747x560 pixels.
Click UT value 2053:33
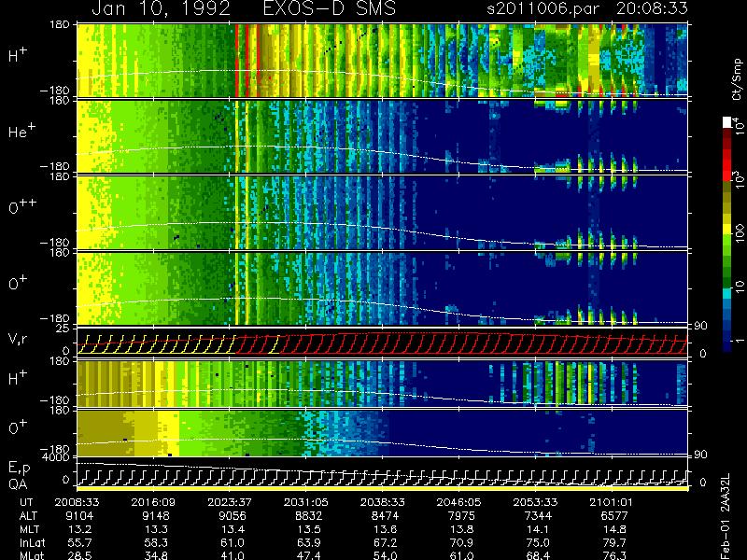tap(535, 502)
